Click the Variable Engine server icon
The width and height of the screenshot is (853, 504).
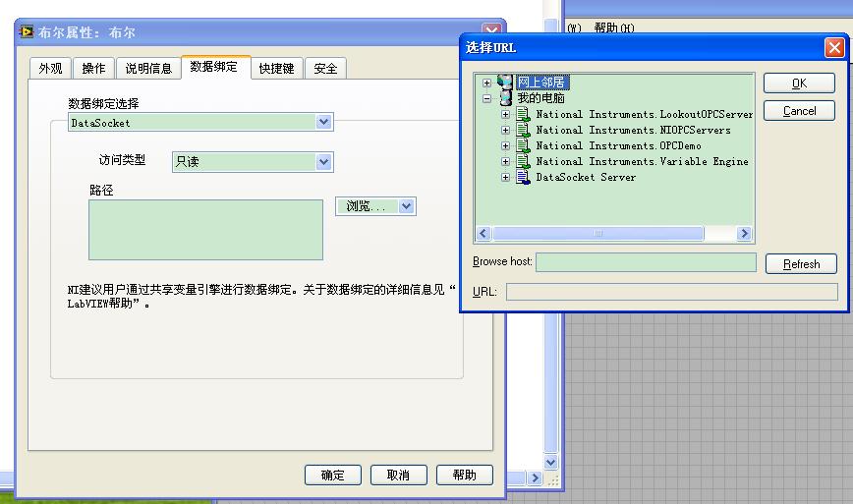pos(523,161)
